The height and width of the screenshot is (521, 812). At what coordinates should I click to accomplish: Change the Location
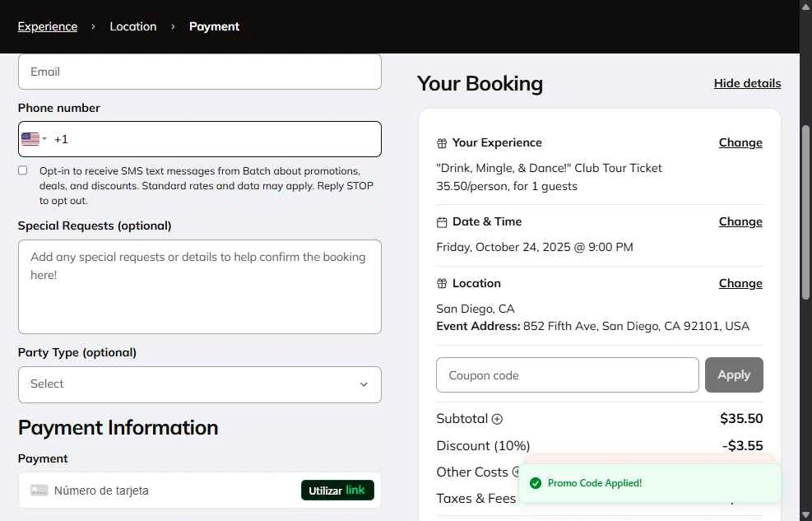pyautogui.click(x=740, y=283)
